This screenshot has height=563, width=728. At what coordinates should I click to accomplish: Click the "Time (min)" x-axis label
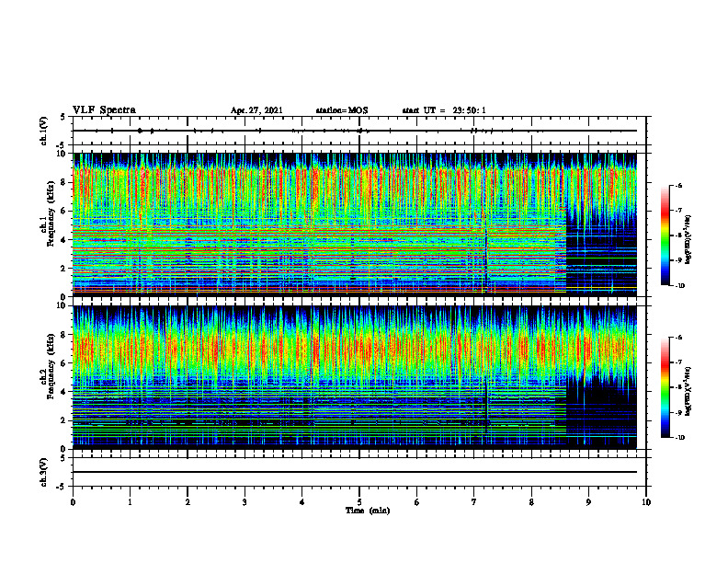click(x=368, y=511)
